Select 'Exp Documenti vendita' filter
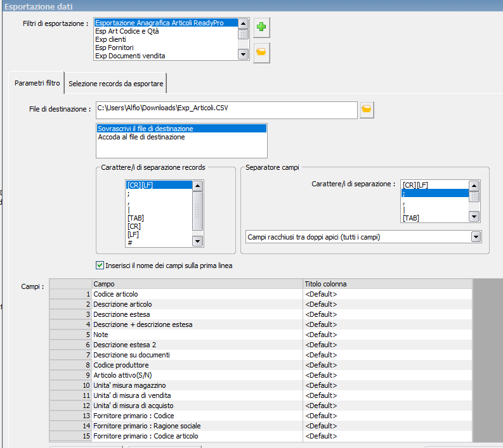 (x=166, y=56)
